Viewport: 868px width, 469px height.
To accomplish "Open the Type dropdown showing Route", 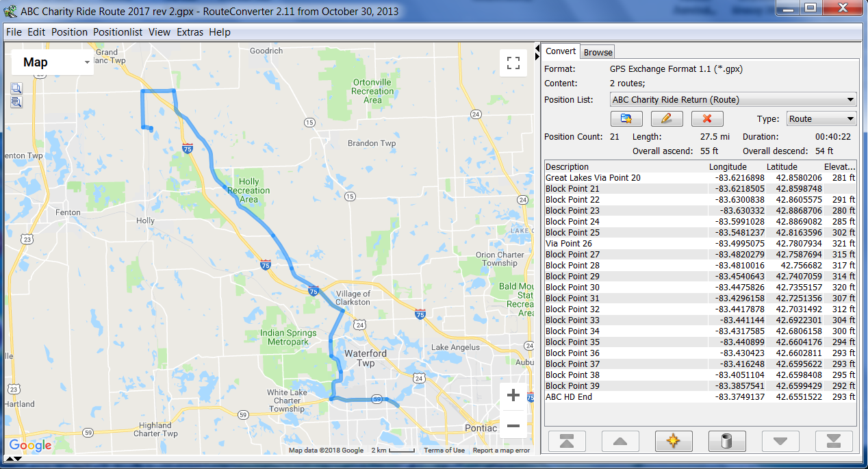I will (821, 119).
